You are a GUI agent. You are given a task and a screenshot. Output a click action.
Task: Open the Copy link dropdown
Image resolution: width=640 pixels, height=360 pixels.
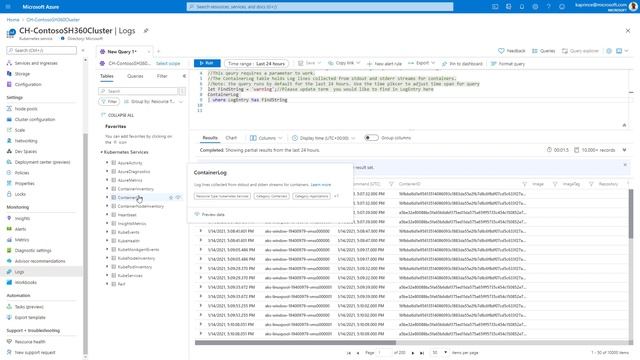click(x=344, y=63)
